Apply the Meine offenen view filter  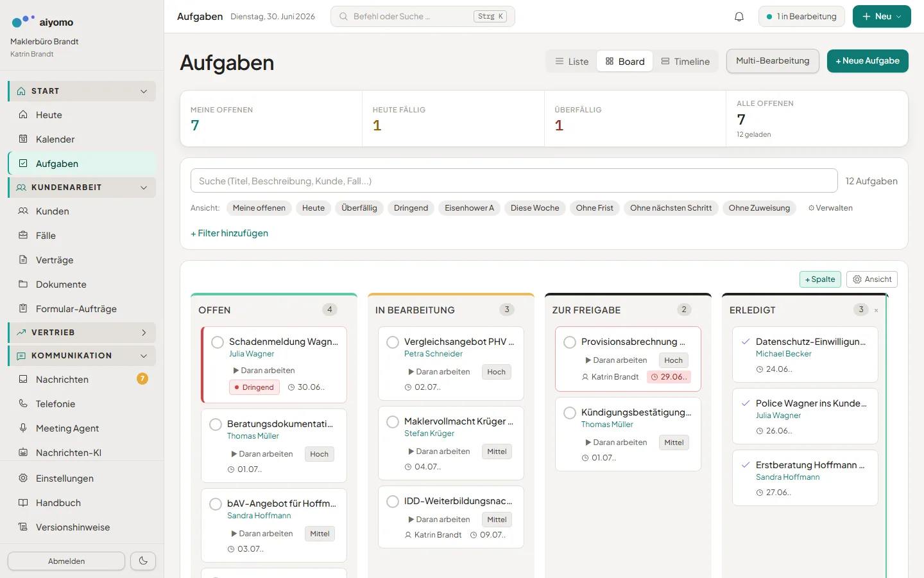(x=259, y=208)
